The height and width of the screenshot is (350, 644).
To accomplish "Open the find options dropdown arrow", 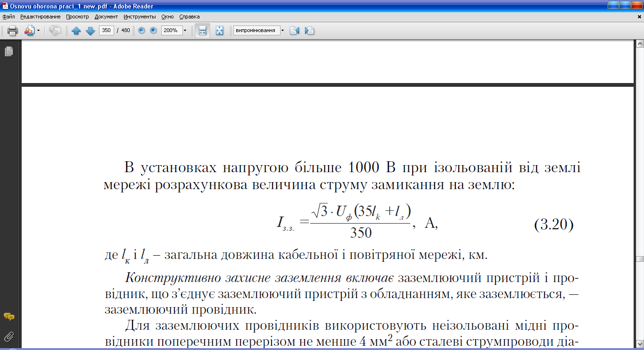I will [x=282, y=31].
